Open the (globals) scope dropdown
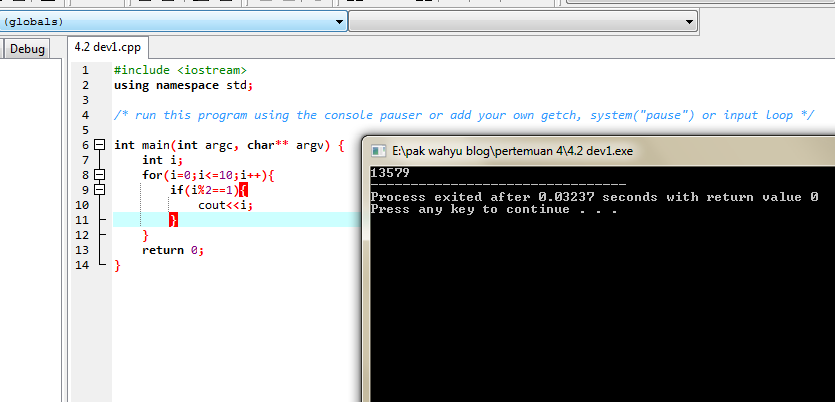Screen dimensions: 835x402 [174, 22]
